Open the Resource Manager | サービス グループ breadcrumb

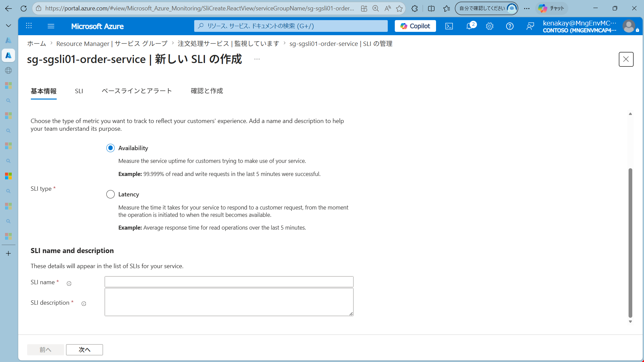[x=112, y=44]
